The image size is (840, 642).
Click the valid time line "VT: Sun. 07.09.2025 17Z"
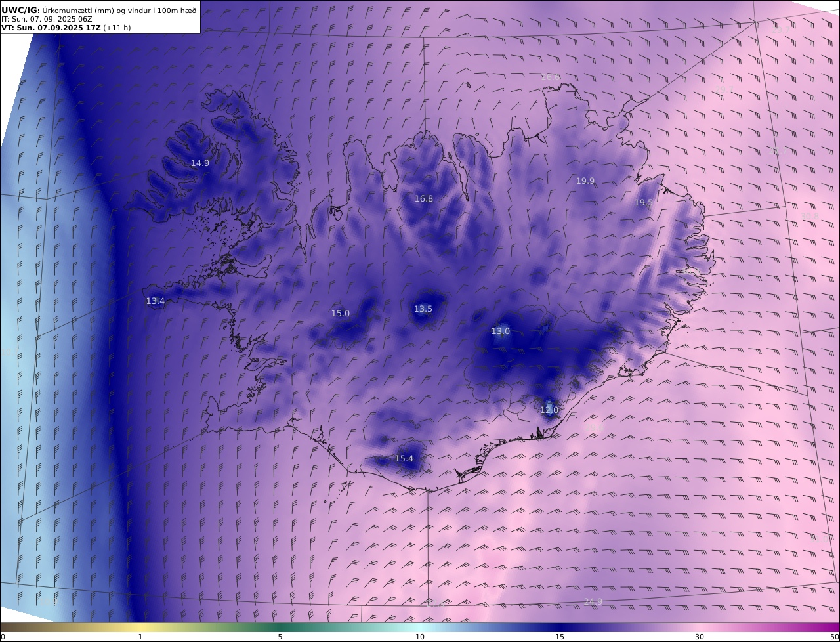(x=51, y=28)
